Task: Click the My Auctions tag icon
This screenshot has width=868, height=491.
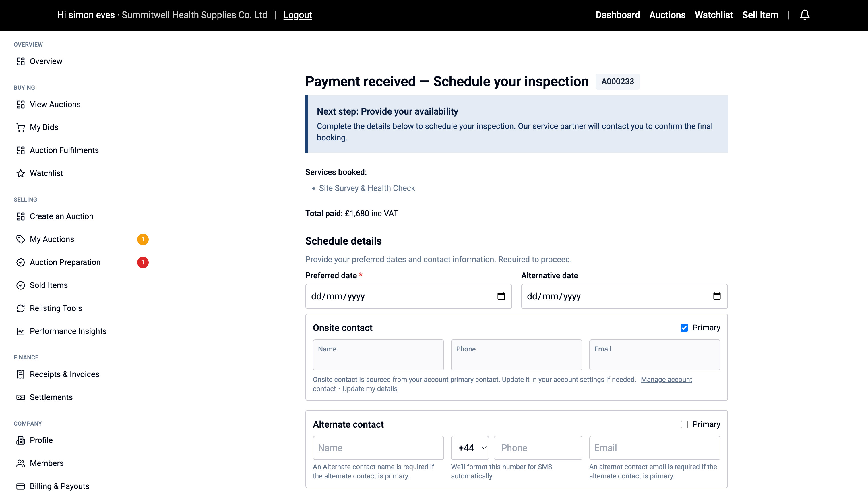Action: [21, 239]
